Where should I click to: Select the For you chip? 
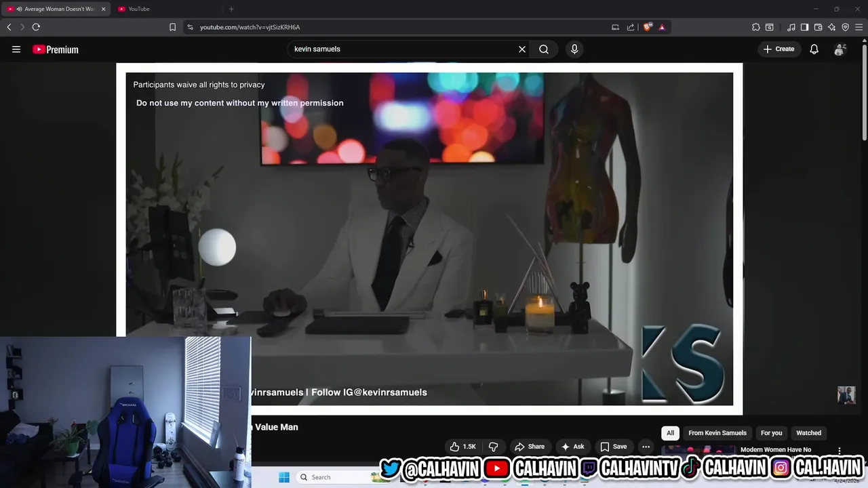(x=771, y=433)
